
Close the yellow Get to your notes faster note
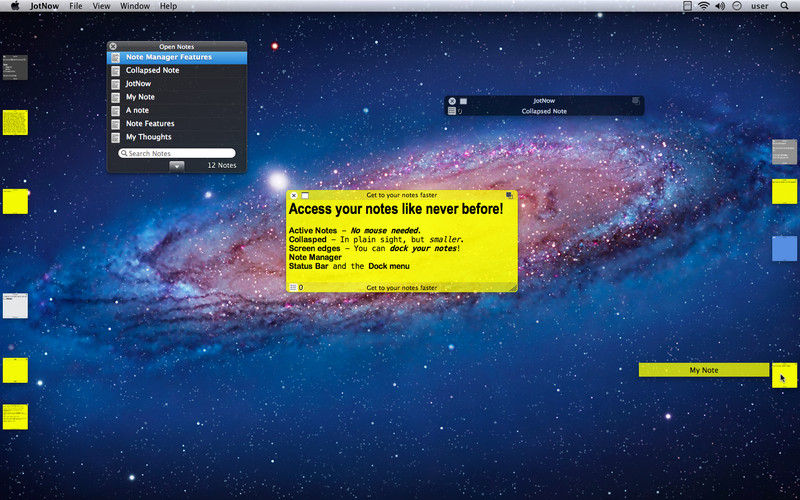click(294, 195)
